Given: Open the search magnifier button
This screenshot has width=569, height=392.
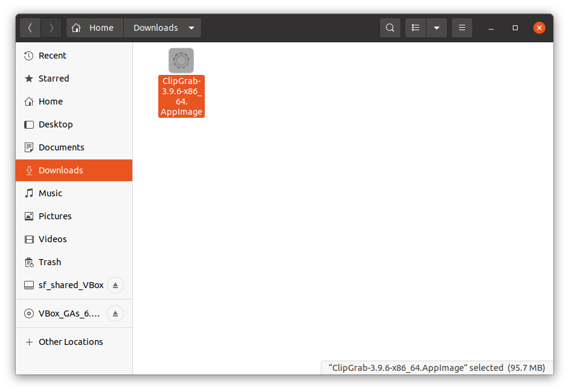Looking at the screenshot, I should click(390, 28).
